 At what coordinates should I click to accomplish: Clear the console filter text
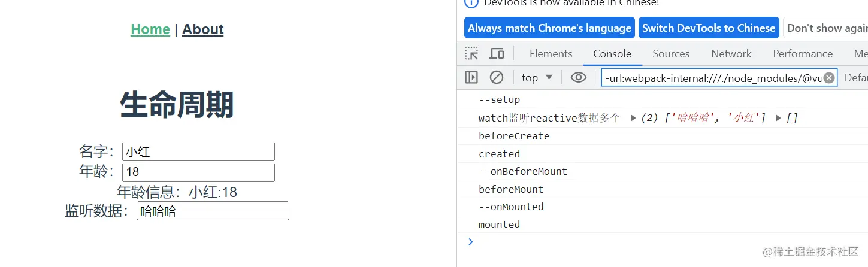(829, 78)
